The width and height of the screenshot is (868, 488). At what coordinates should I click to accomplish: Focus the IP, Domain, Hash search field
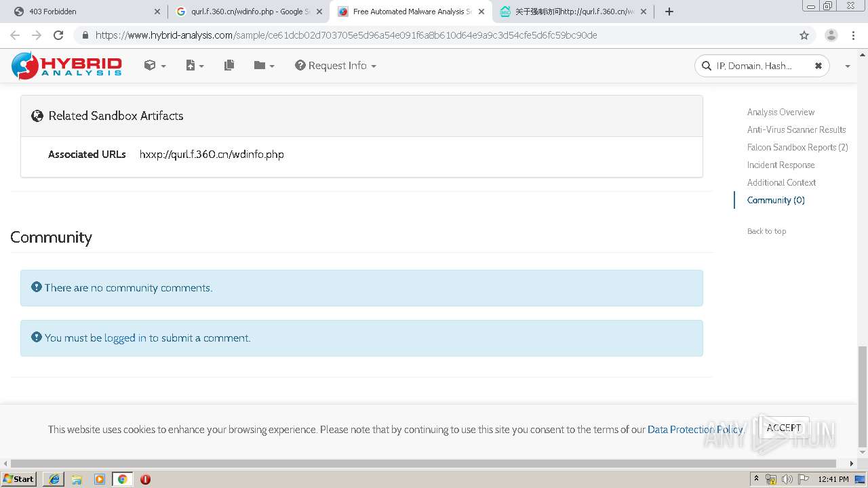pos(762,66)
